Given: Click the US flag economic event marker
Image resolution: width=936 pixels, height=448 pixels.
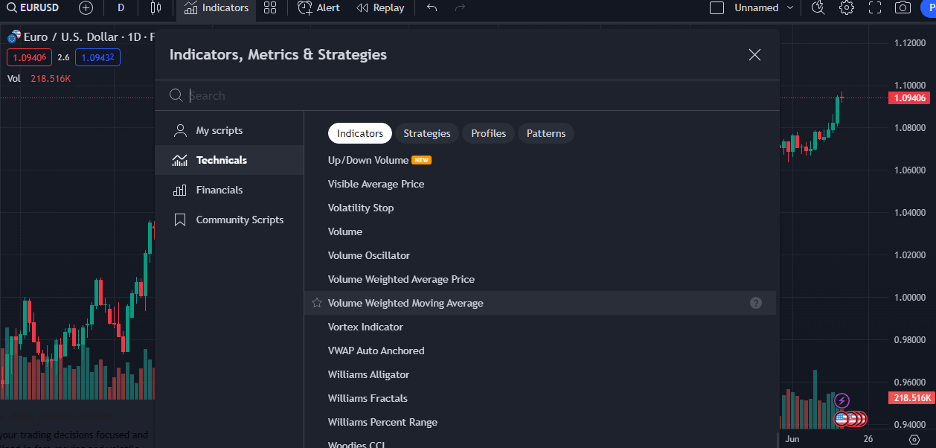Looking at the screenshot, I should pyautogui.click(x=842, y=419).
